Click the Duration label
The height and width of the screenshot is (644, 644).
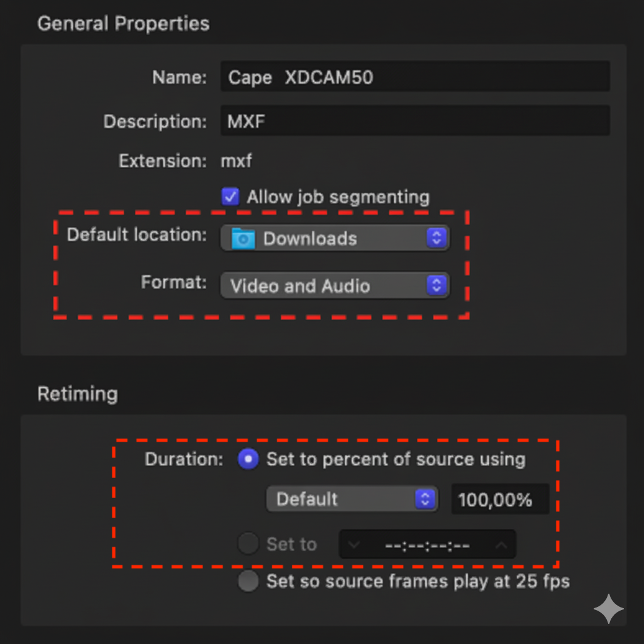[182, 459]
